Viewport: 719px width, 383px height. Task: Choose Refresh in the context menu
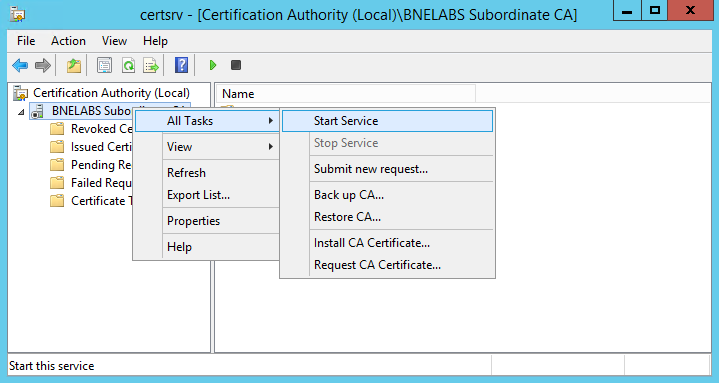pos(207,173)
